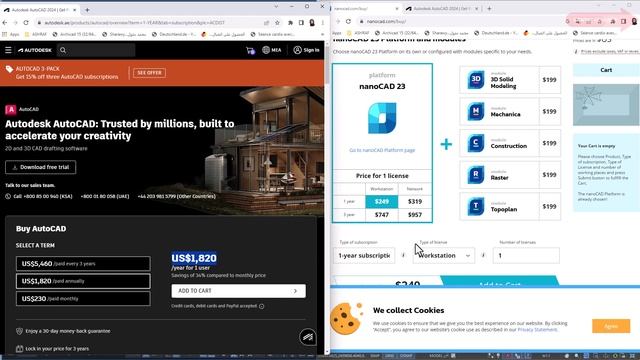Select the US$230 paid monthly term
The image size is (640, 360).
[83, 299]
